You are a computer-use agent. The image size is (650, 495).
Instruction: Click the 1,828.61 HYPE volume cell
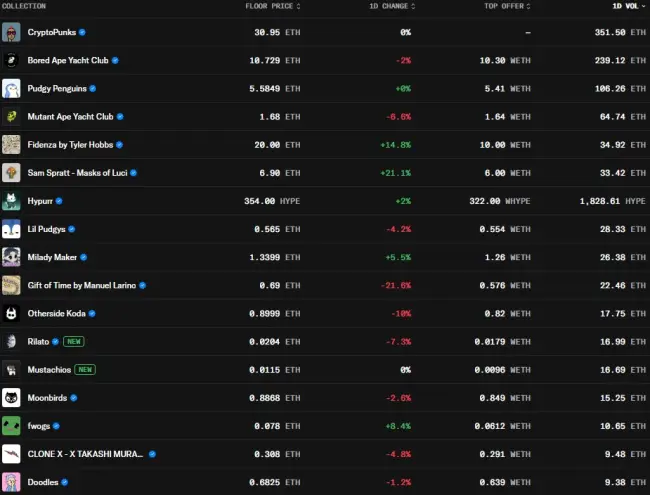tap(612, 201)
